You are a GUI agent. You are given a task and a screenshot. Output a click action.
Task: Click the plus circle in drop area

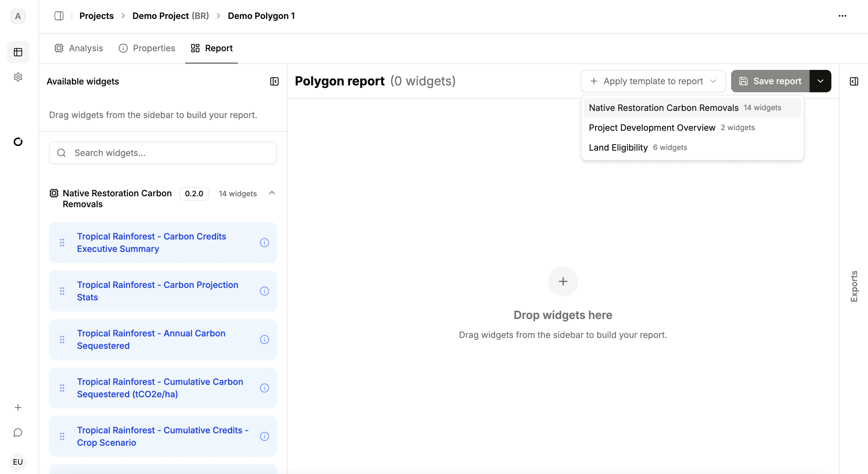[x=563, y=281]
